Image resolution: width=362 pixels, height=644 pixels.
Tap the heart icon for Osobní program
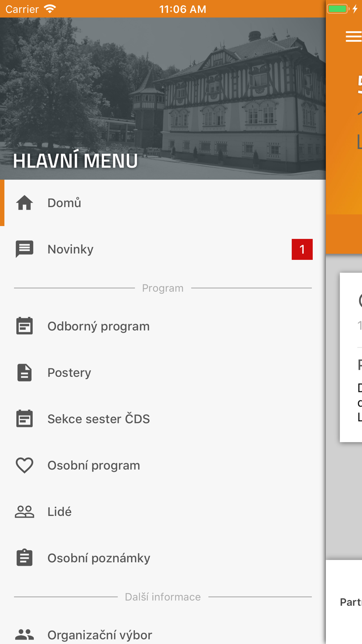click(25, 465)
